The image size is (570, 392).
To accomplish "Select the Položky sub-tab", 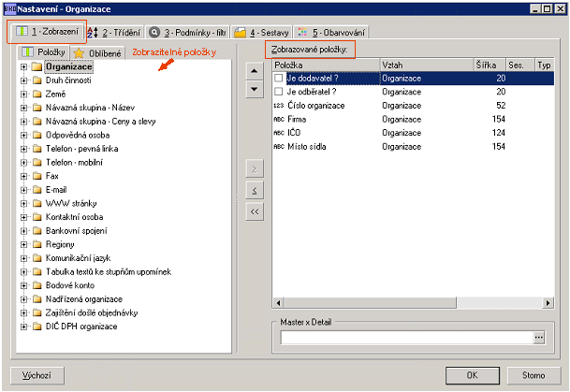I will pos(43,52).
